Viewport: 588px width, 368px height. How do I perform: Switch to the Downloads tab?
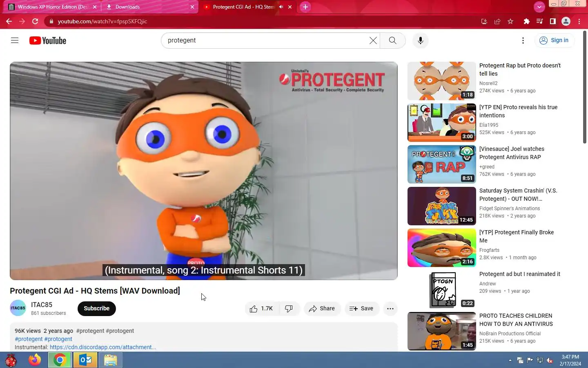click(149, 7)
